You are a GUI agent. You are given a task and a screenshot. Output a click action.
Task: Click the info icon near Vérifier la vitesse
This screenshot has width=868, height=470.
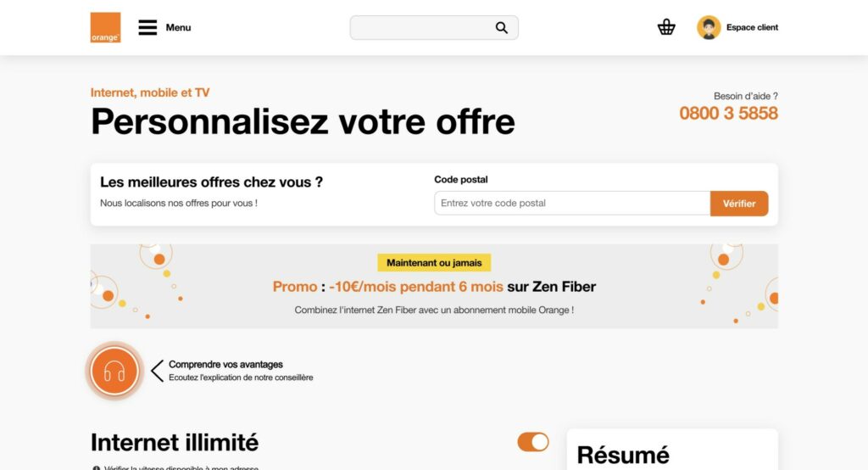pyautogui.click(x=96, y=467)
